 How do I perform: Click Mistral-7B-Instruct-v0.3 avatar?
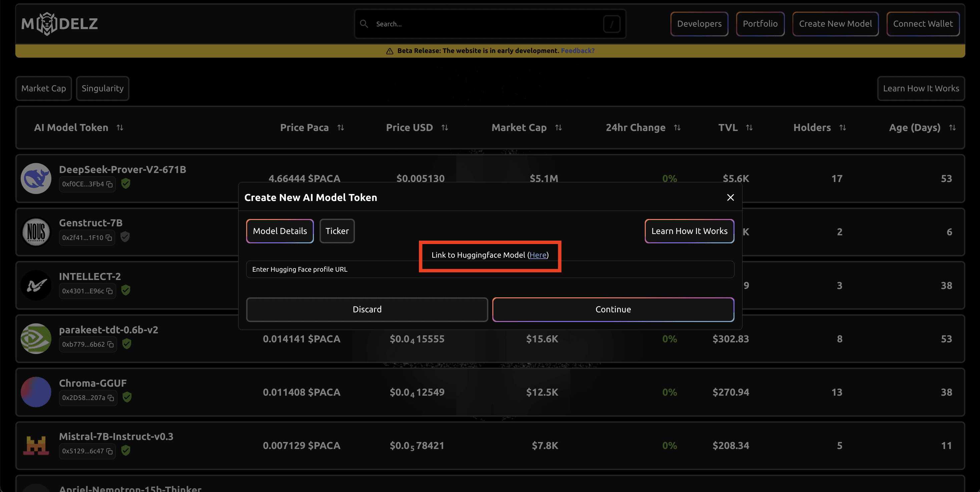pos(36,445)
